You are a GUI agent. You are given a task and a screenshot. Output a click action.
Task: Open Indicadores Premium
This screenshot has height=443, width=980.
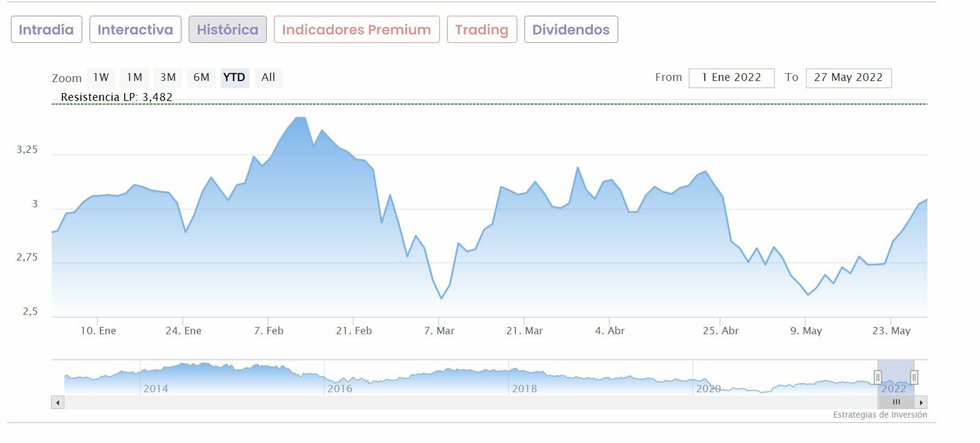pyautogui.click(x=356, y=30)
